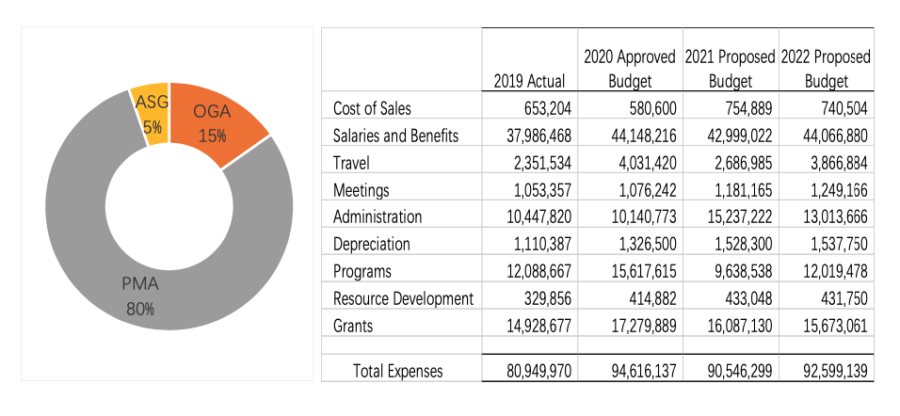Select the 2019 Actual column header

tap(529, 80)
